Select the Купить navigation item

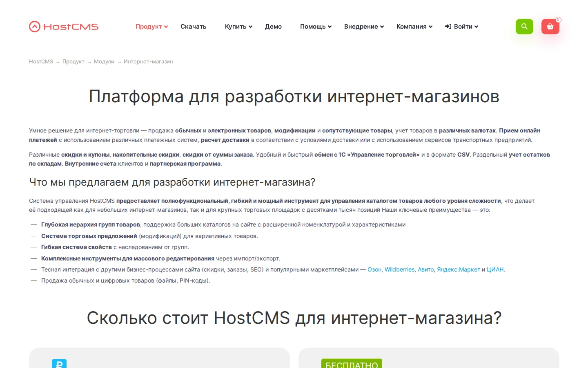(x=236, y=27)
